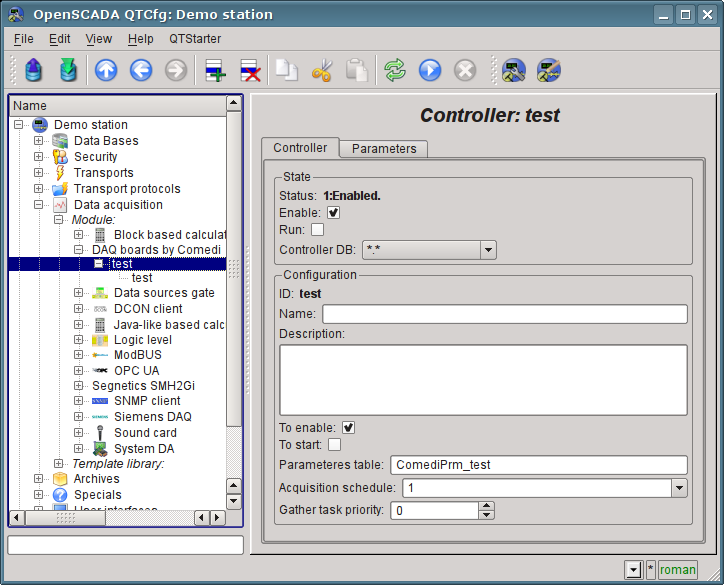Click the greyed Stop refresh icon
Screen dimensions: 724x585
[x=465, y=71]
